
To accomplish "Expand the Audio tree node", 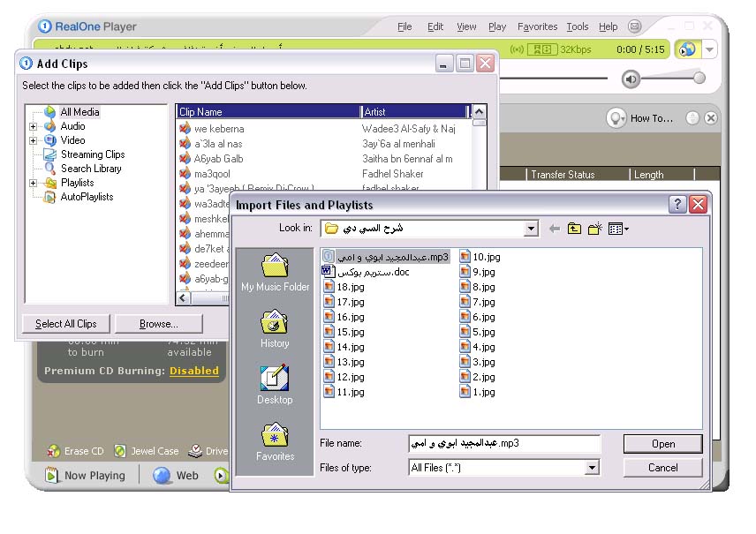I will pos(33,127).
